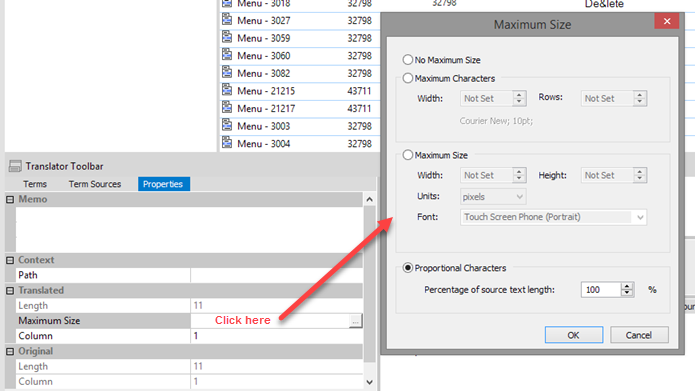
Task: Click the Menu - 21215 row icon
Action: click(x=227, y=90)
